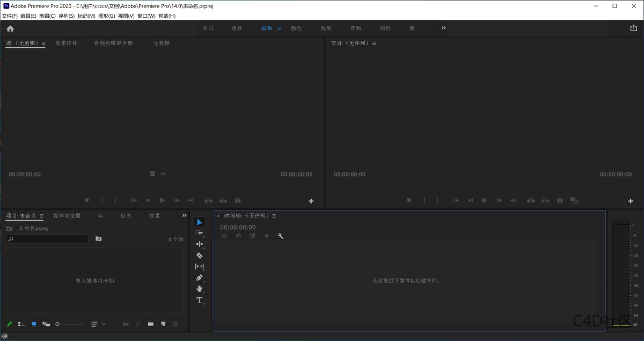Switch to 效果控件 tab
644x341 pixels.
point(66,43)
